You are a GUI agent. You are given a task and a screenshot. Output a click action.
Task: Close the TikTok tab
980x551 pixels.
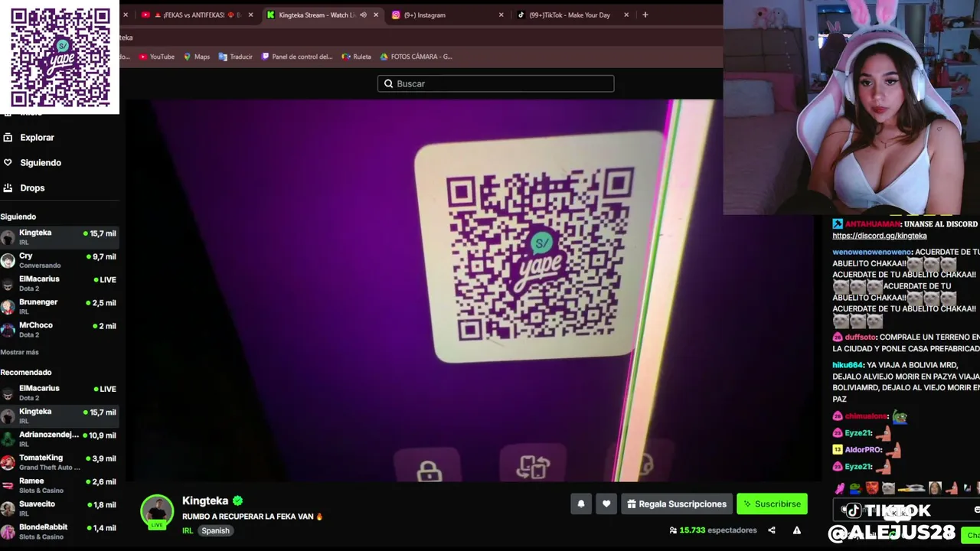[626, 15]
